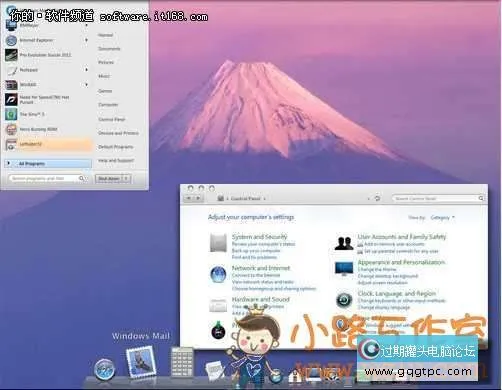
Task: Click the User Accounts silhouettes icon
Action: pos(344,243)
